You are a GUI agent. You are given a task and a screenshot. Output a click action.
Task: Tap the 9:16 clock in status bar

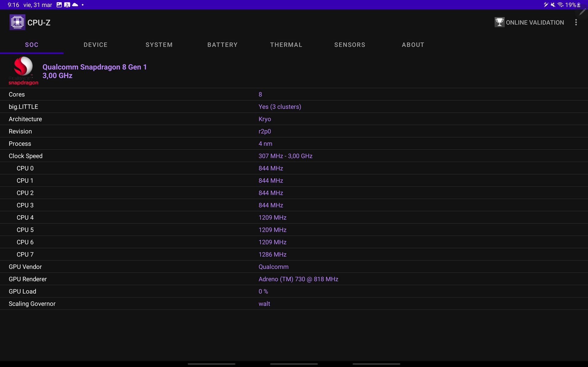[13, 5]
